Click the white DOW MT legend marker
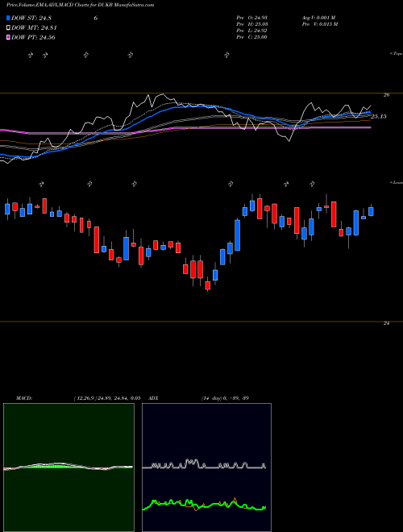Screen dimensions: 403x532 tap(9, 28)
